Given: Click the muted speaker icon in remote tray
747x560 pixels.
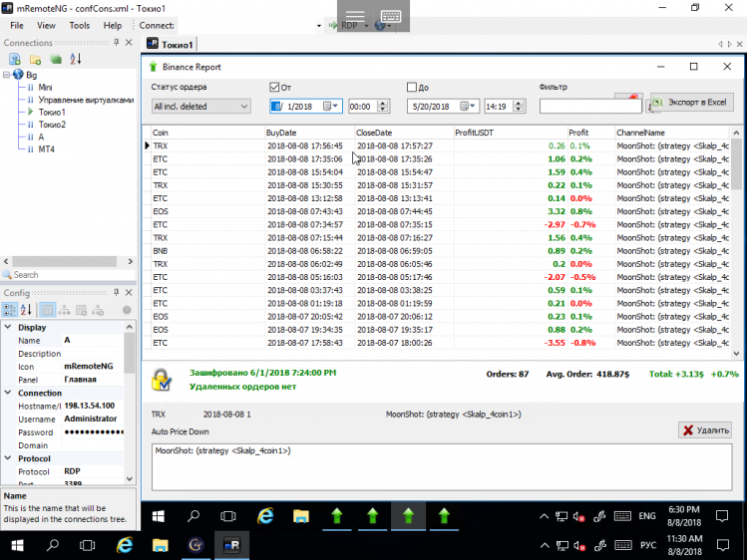Looking at the screenshot, I should coord(578,517).
